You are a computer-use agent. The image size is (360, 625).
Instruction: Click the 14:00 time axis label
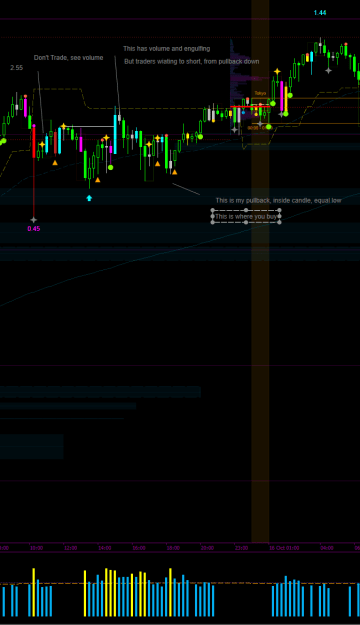pyautogui.click(x=104, y=548)
